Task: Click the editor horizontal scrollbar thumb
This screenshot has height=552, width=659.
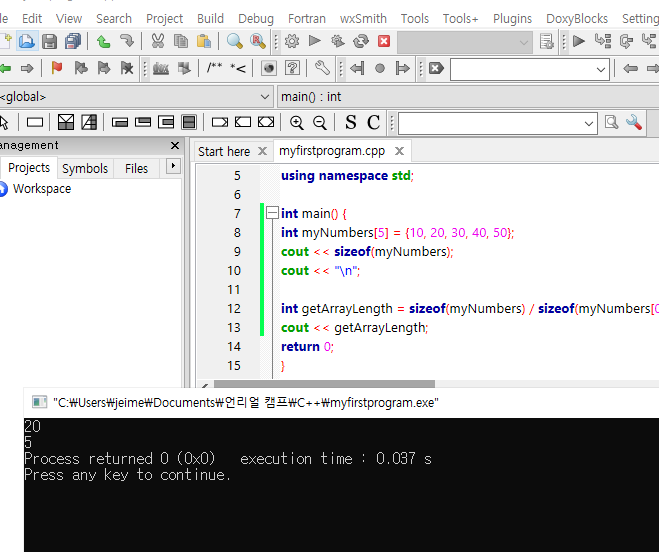Action: click(x=324, y=384)
